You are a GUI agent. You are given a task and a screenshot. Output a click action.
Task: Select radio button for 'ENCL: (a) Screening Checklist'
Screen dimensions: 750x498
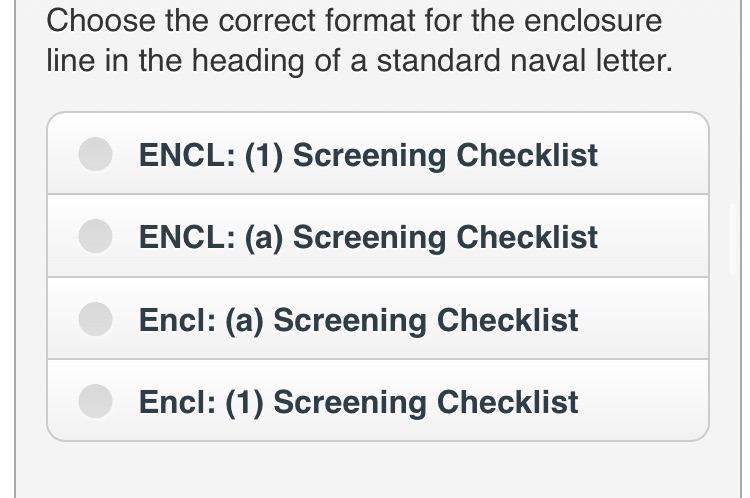(95, 236)
